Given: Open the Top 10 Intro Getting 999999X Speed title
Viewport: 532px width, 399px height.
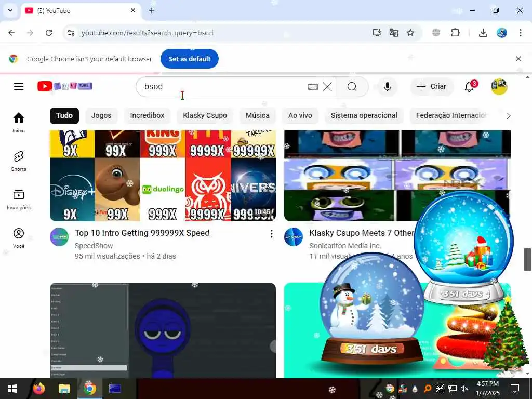Looking at the screenshot, I should tap(142, 233).
